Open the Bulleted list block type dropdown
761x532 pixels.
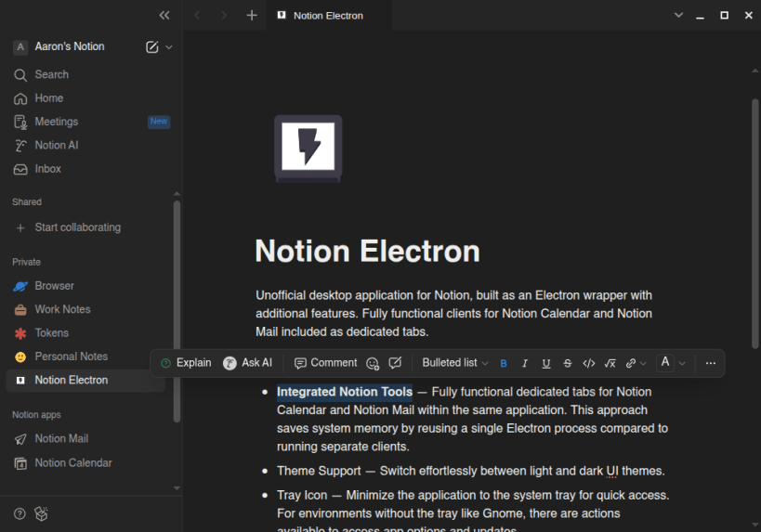(454, 363)
